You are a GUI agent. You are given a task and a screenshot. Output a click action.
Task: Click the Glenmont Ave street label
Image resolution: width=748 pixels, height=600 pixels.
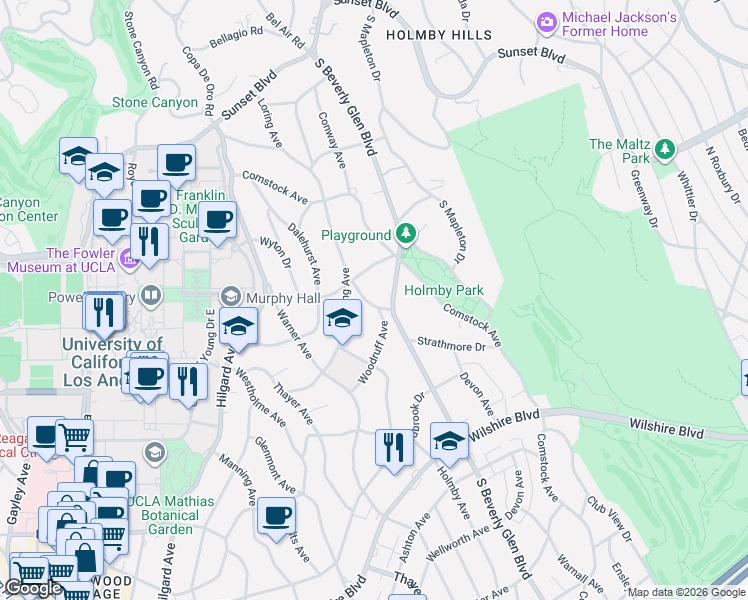275,465
